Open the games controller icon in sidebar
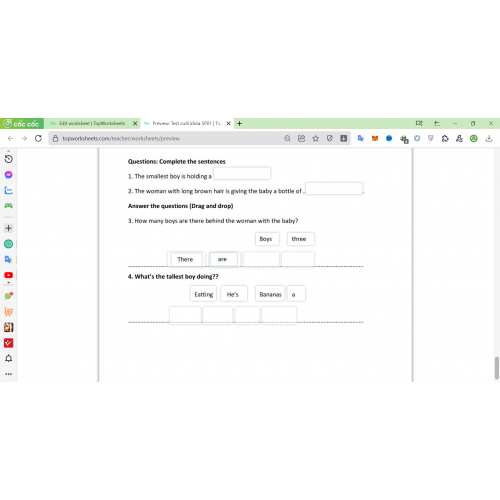Image resolution: width=500 pixels, height=500 pixels. click(9, 206)
